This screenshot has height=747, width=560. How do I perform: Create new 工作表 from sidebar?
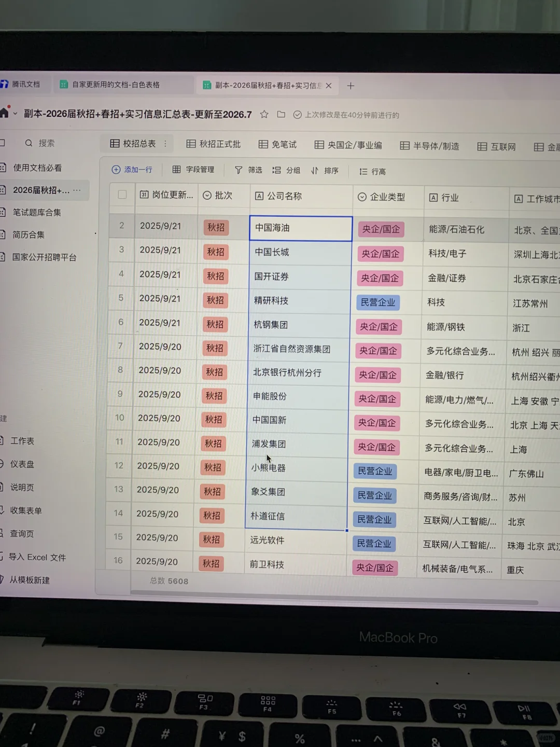pyautogui.click(x=22, y=440)
